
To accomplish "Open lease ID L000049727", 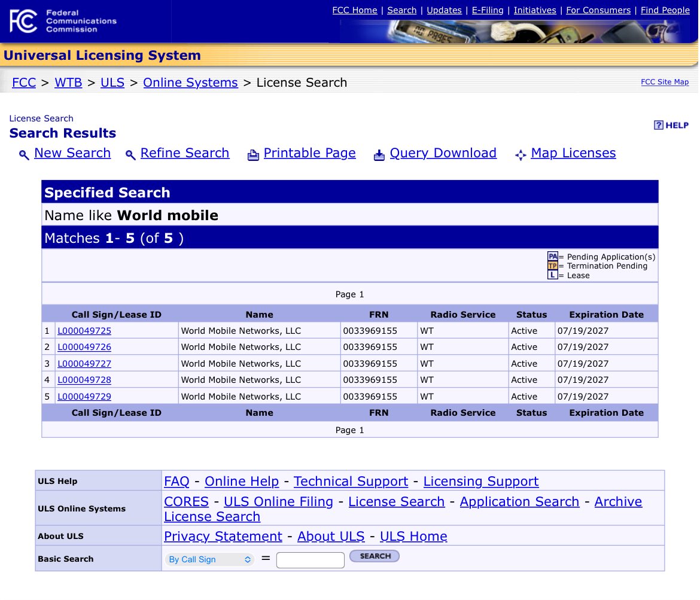I will click(84, 364).
